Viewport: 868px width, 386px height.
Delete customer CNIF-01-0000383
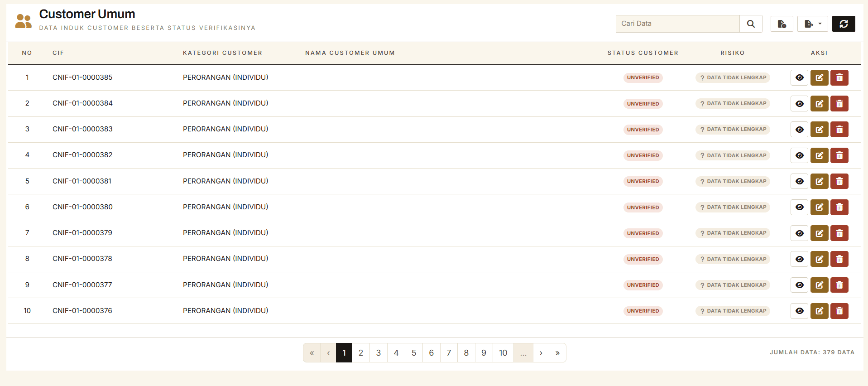[x=839, y=129]
